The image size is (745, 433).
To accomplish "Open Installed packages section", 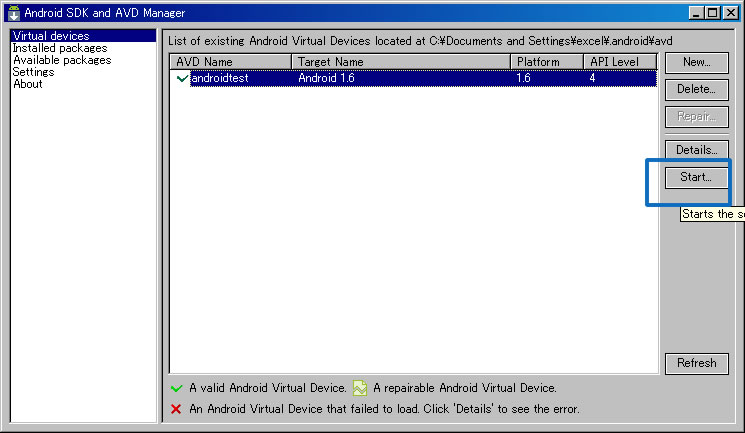I will point(60,48).
